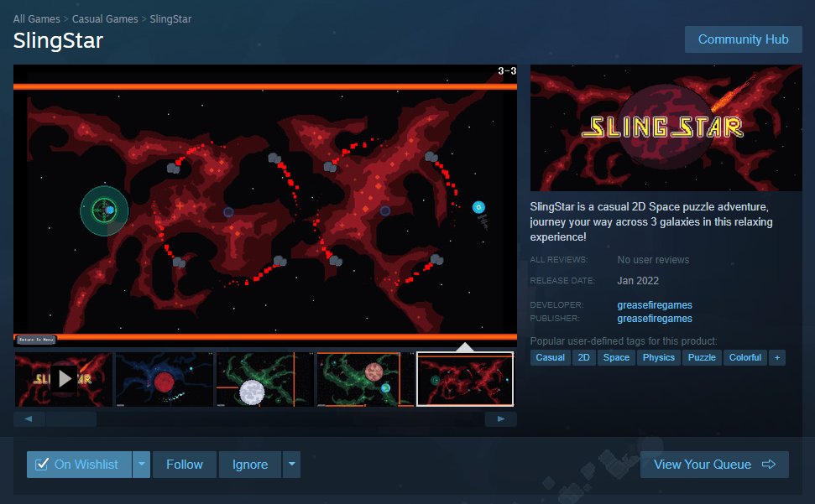The width and height of the screenshot is (815, 504).
Task: Follow the SlingStar game
Action: point(185,465)
